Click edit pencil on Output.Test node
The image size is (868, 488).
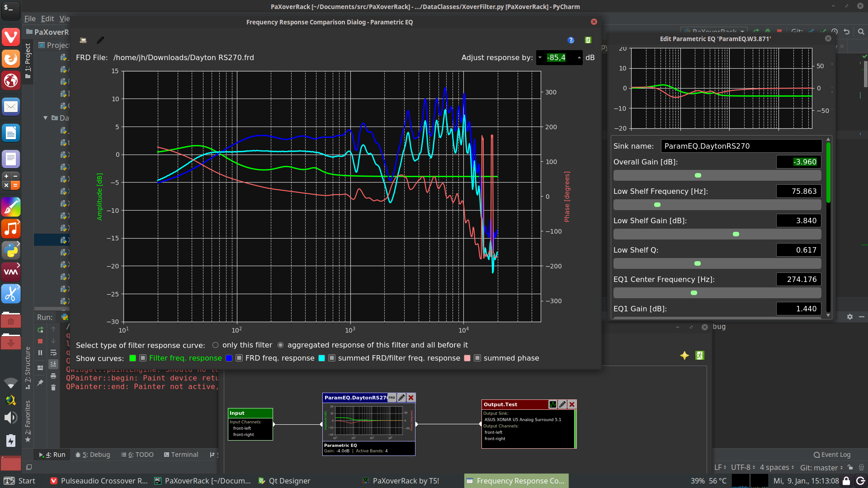click(x=562, y=404)
